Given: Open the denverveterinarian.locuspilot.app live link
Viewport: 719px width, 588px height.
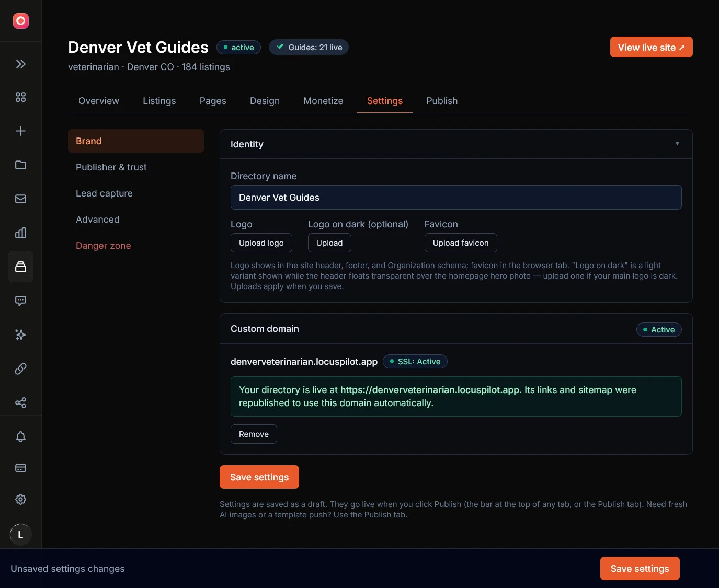Looking at the screenshot, I should click(430, 390).
